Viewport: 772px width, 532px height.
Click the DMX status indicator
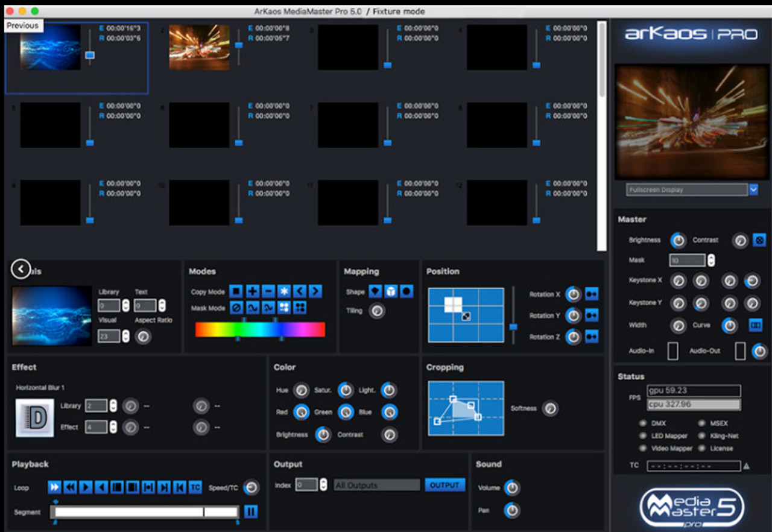pyautogui.click(x=643, y=423)
